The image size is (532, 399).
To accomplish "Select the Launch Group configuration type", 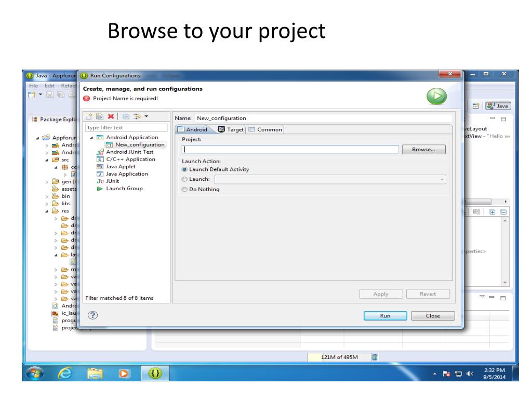I will [120, 188].
